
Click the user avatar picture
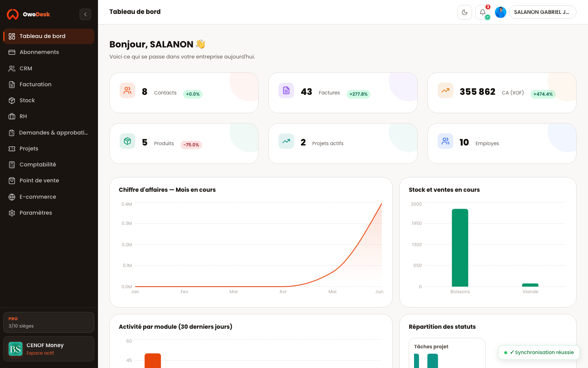click(x=501, y=12)
